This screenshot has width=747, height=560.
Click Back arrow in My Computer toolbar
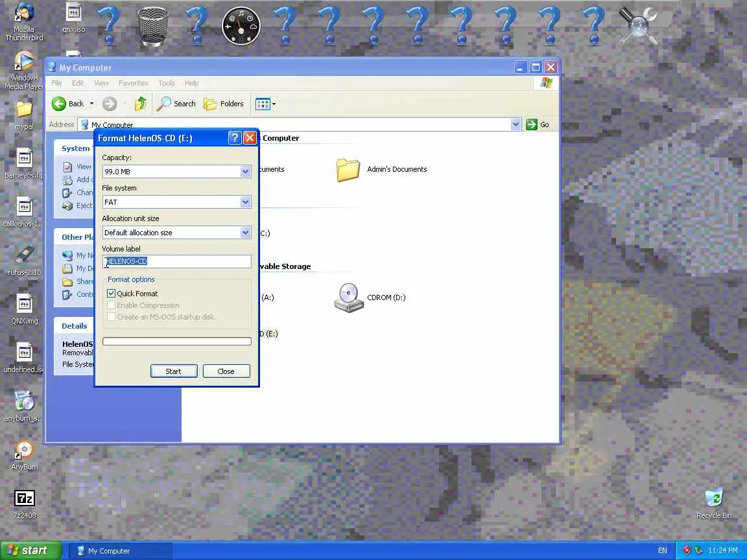67,103
